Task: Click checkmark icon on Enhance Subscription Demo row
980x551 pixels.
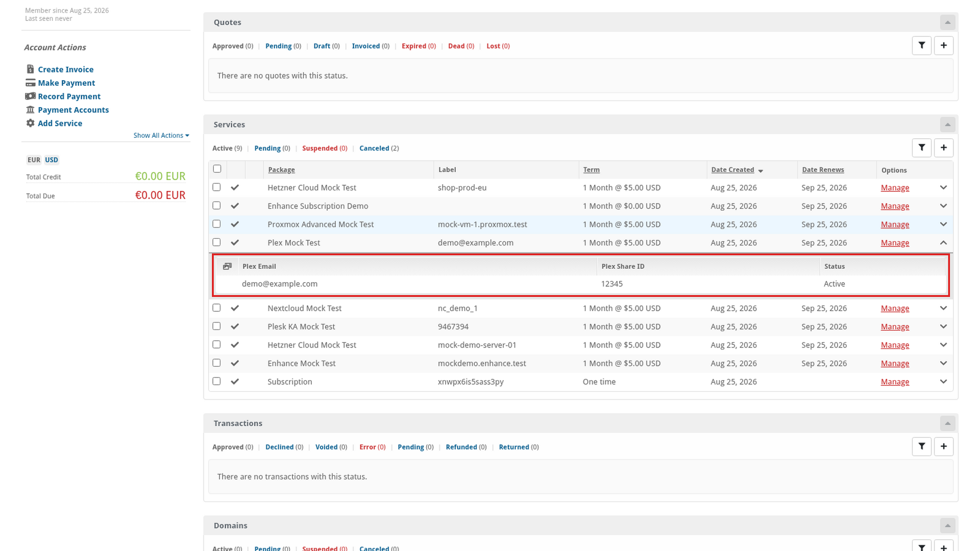Action: tap(235, 206)
